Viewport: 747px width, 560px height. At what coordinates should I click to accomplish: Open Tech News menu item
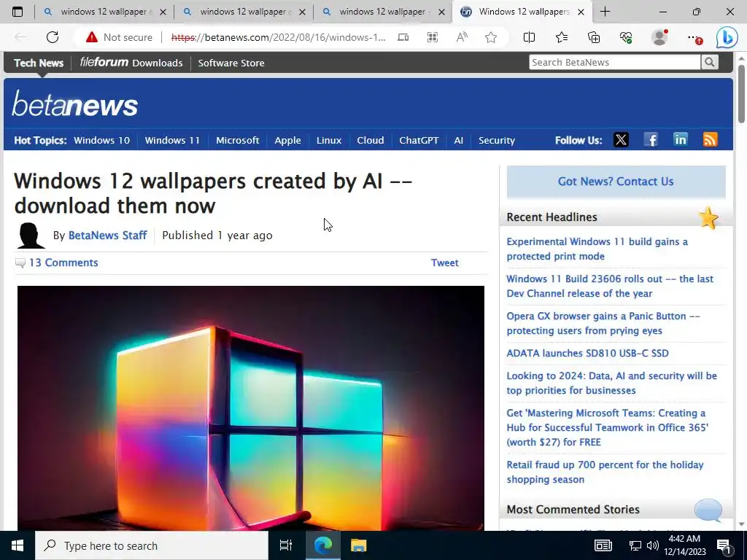pos(39,63)
